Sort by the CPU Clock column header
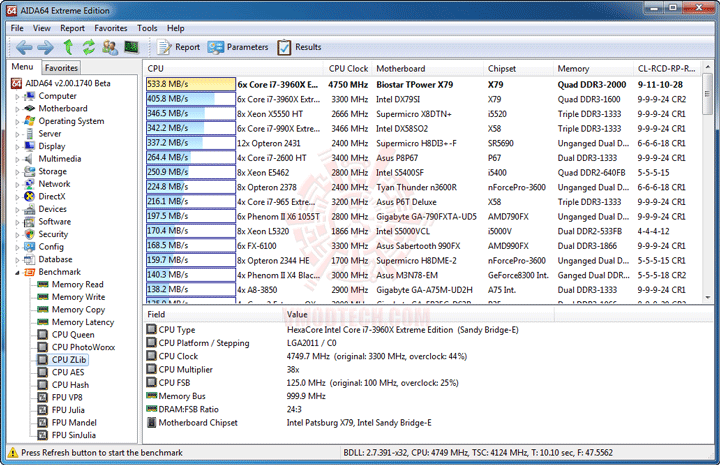Image resolution: width=720 pixels, height=465 pixels. [x=348, y=68]
